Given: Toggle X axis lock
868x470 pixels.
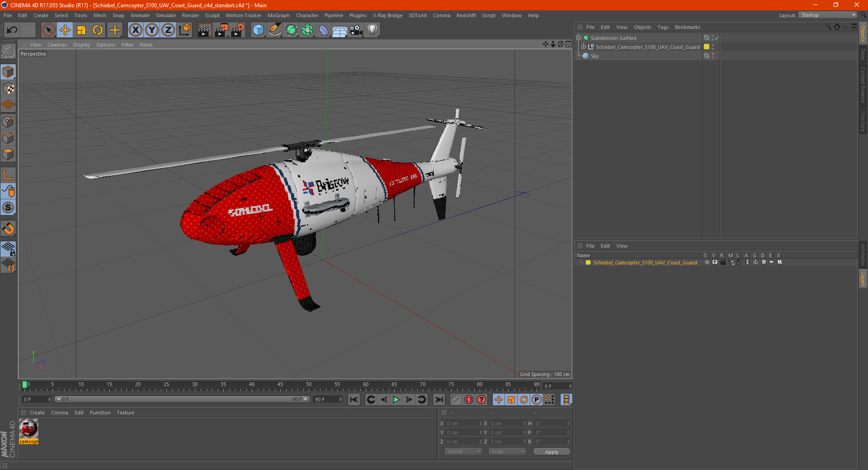Looking at the screenshot, I should point(135,30).
